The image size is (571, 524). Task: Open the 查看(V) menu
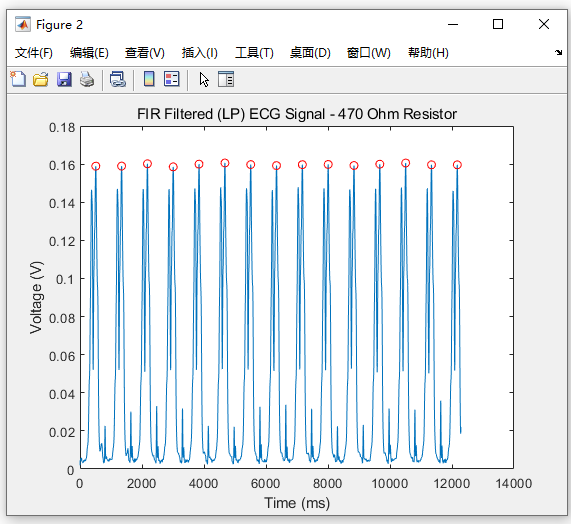point(145,53)
